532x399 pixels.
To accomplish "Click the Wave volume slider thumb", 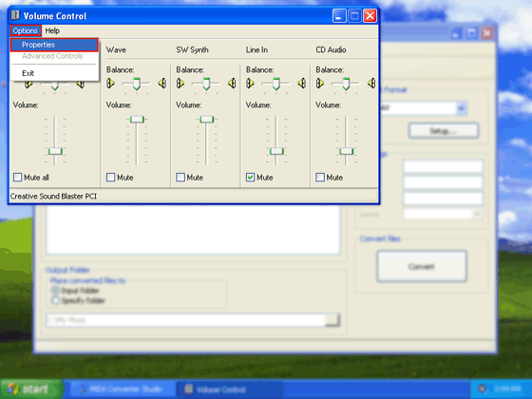I will tap(137, 119).
